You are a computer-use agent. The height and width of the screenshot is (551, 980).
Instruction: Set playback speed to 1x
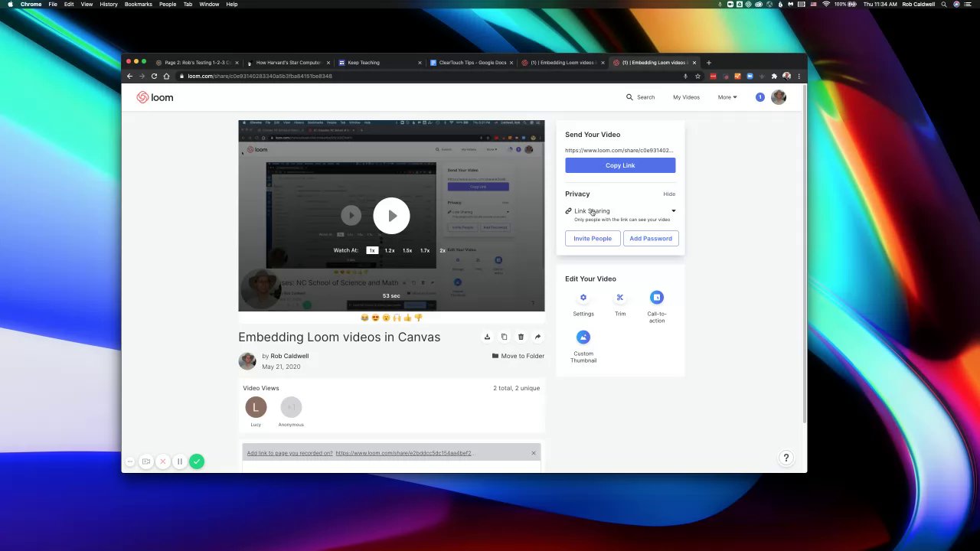click(x=372, y=250)
